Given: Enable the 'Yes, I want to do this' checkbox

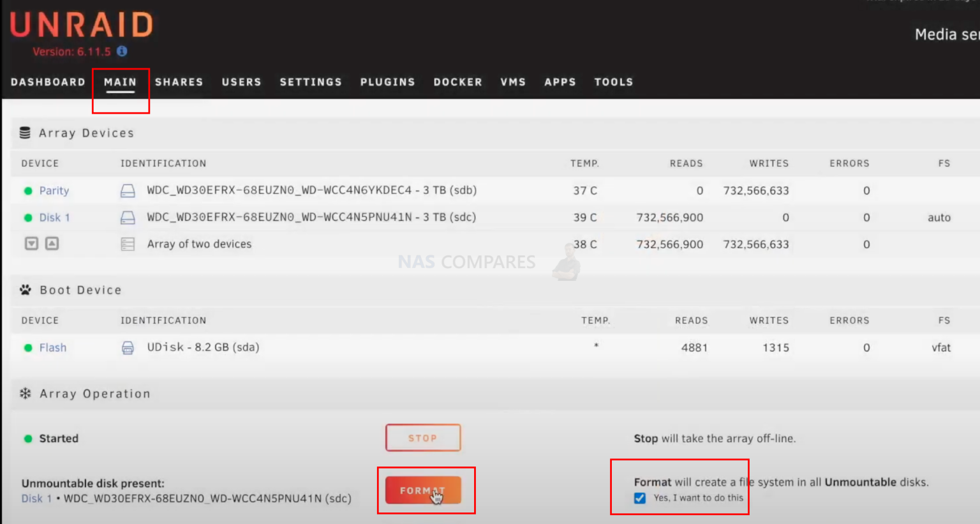Looking at the screenshot, I should pos(639,498).
